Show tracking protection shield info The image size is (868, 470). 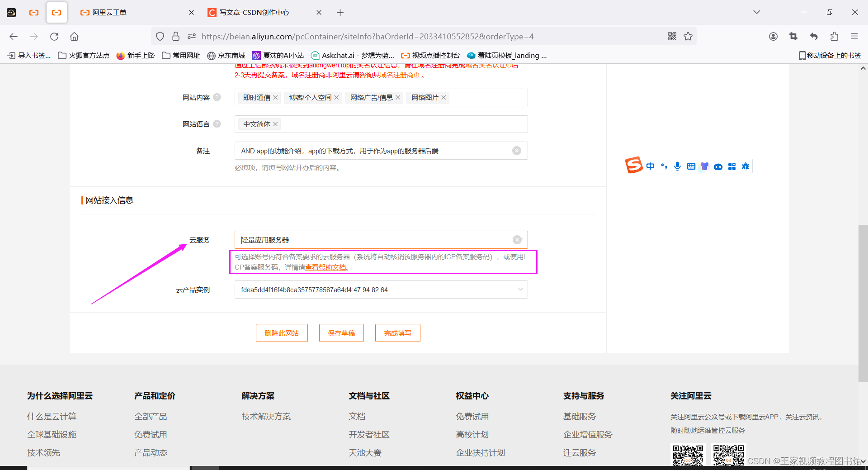[160, 37]
